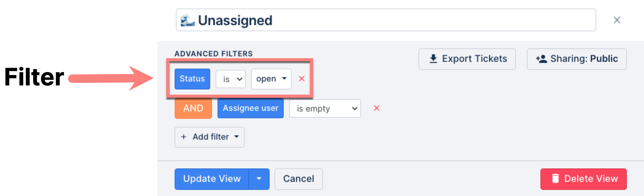Close the view editor with the X
The height and width of the screenshot is (196, 644).
pyautogui.click(x=617, y=20)
